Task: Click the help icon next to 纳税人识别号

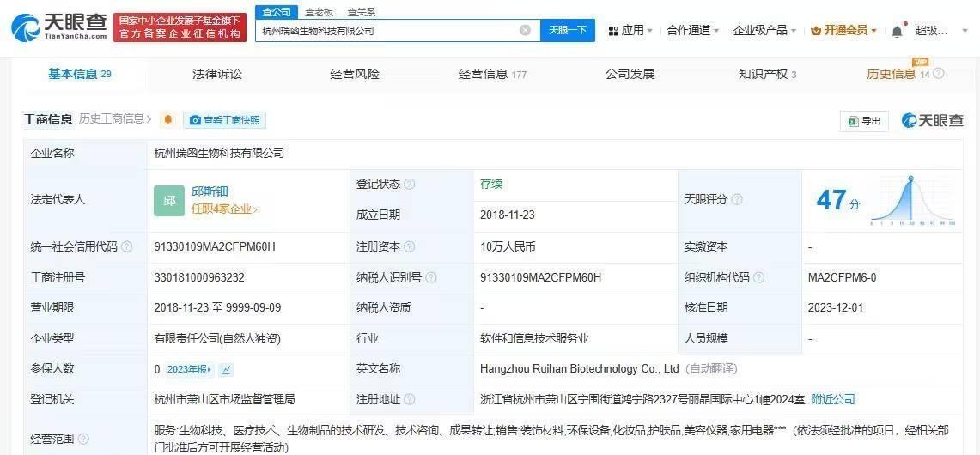Action: pos(431,277)
